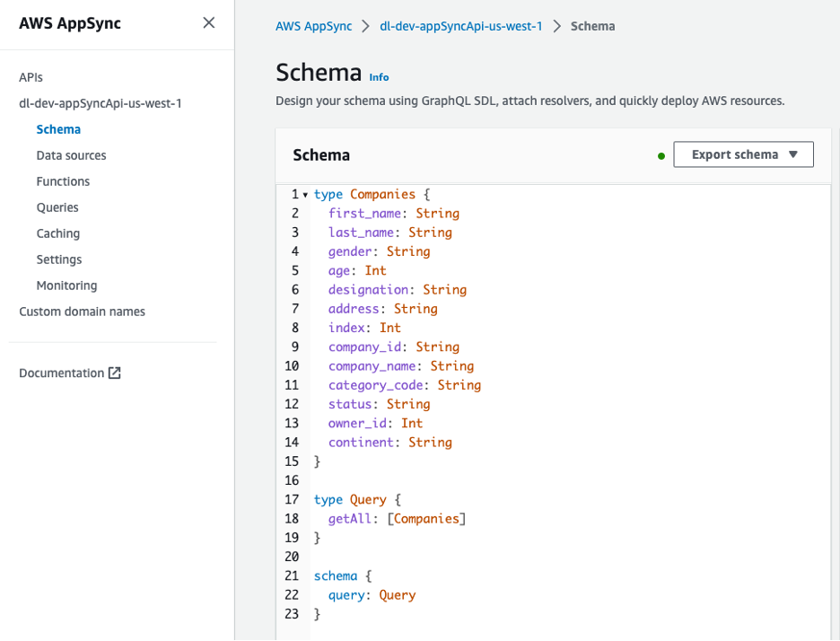Click the Info icon beside Schema heading
The image size is (840, 641).
(x=379, y=77)
